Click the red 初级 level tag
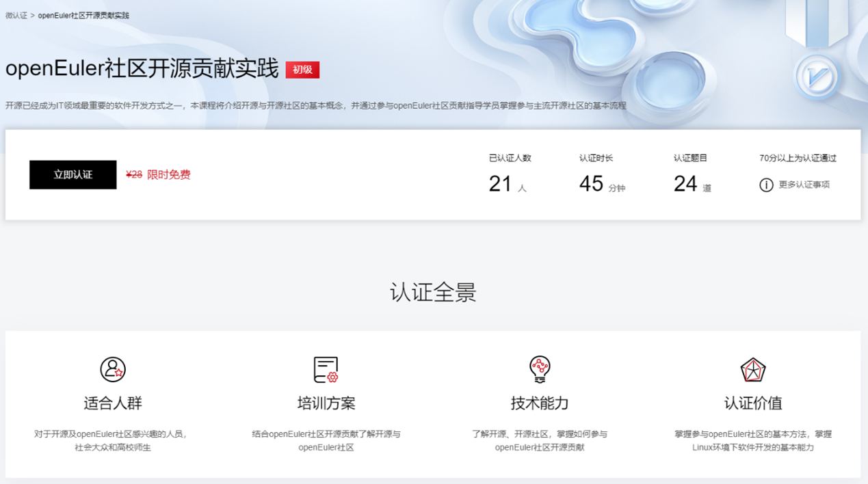This screenshot has width=868, height=484. point(302,70)
